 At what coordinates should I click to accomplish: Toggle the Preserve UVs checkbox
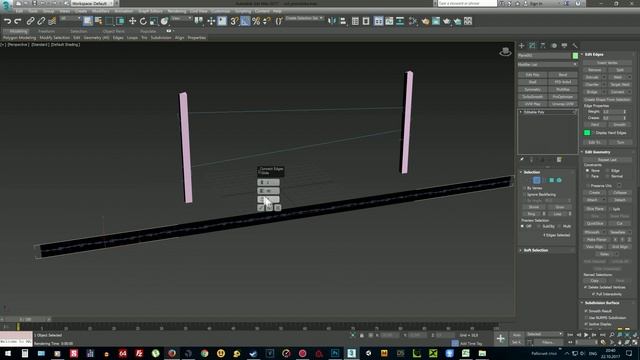[588, 185]
